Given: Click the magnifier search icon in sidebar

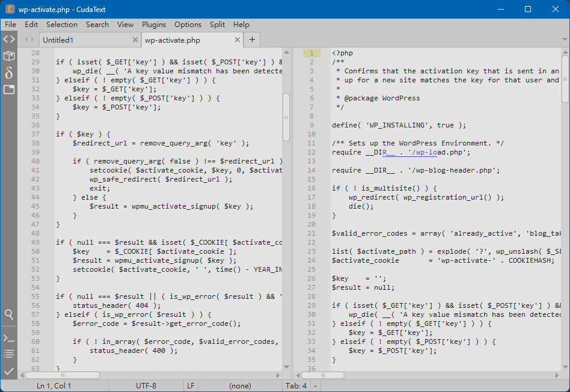Looking at the screenshot, I should 8,314.
